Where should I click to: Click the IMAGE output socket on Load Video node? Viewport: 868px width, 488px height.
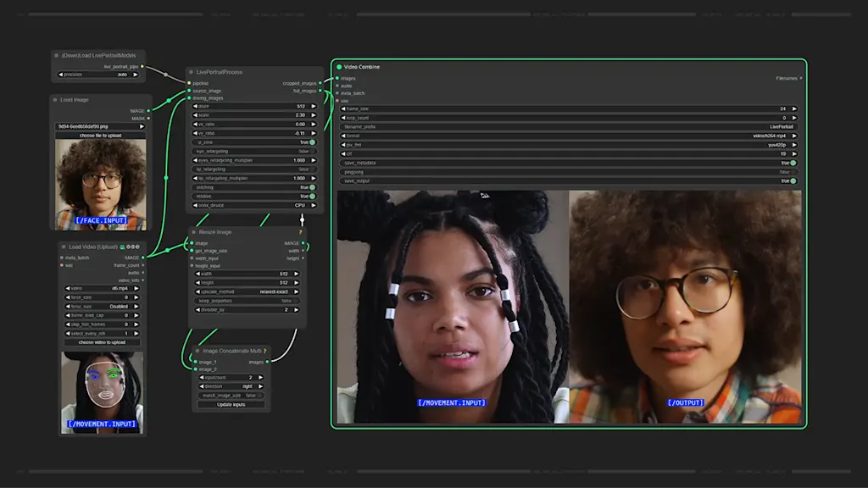click(x=142, y=258)
